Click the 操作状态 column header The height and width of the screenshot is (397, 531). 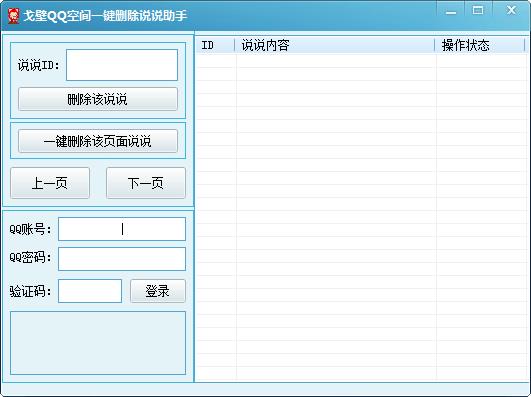480,45
